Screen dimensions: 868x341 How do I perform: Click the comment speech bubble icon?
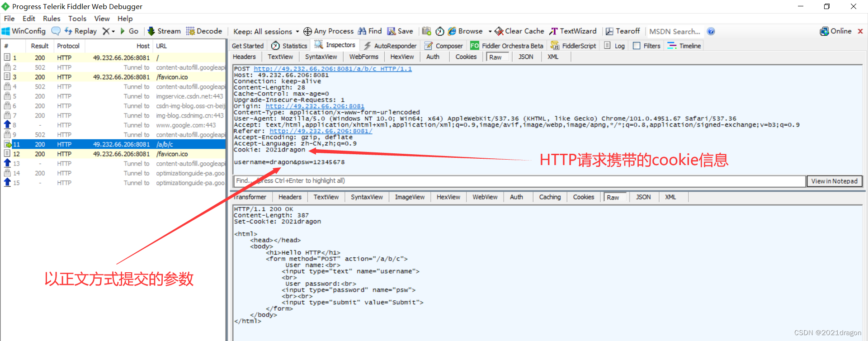pyautogui.click(x=56, y=31)
